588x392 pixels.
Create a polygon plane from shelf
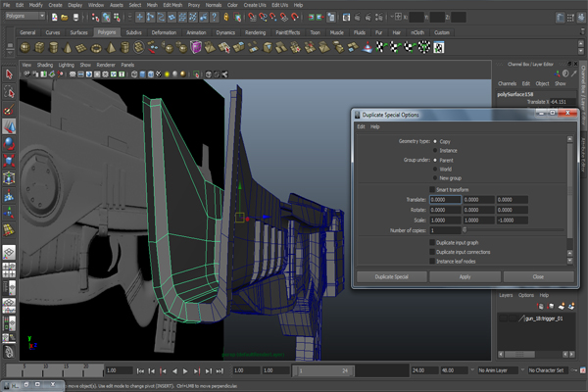[81, 48]
